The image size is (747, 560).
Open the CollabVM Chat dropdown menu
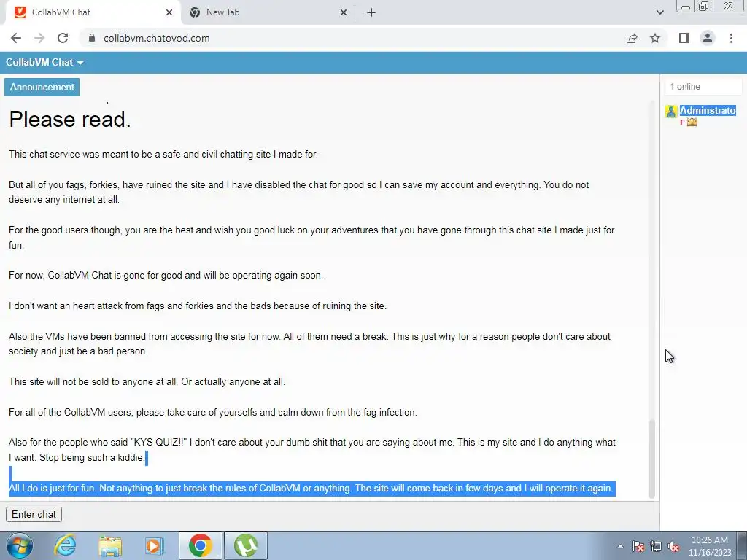pyautogui.click(x=44, y=63)
